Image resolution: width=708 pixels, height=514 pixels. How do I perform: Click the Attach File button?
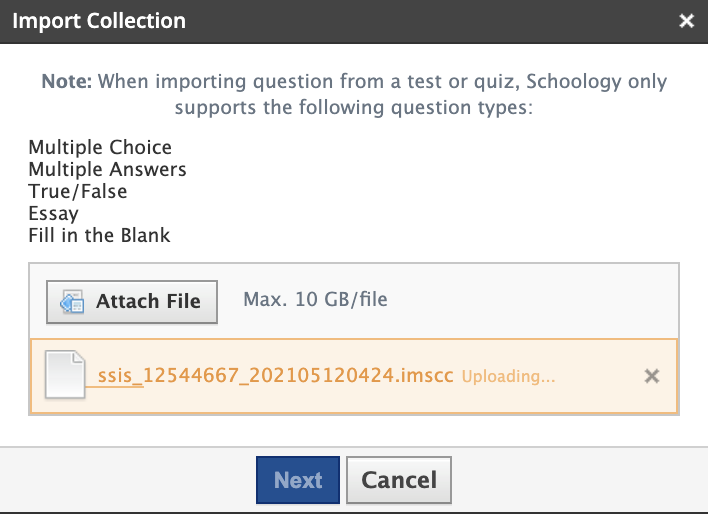click(x=132, y=300)
